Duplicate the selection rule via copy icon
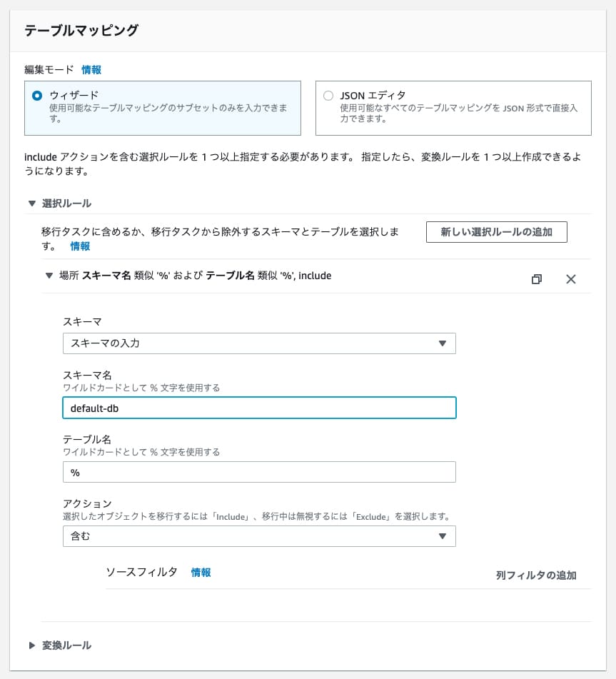The image size is (616, 679). coord(537,279)
